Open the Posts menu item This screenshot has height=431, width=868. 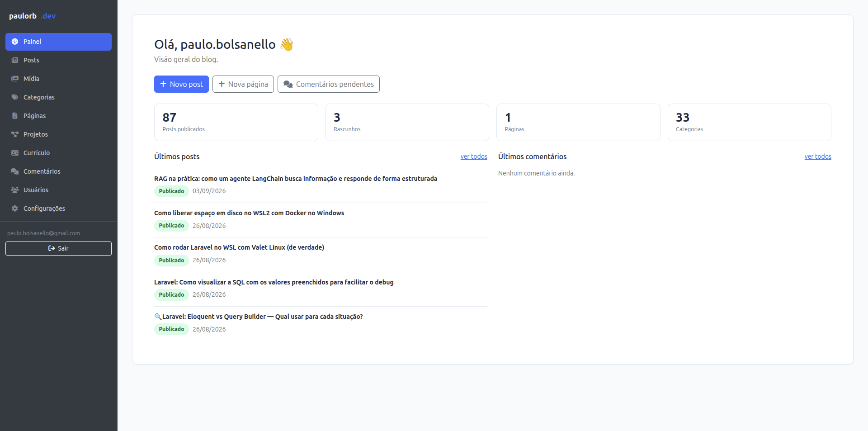tap(58, 60)
